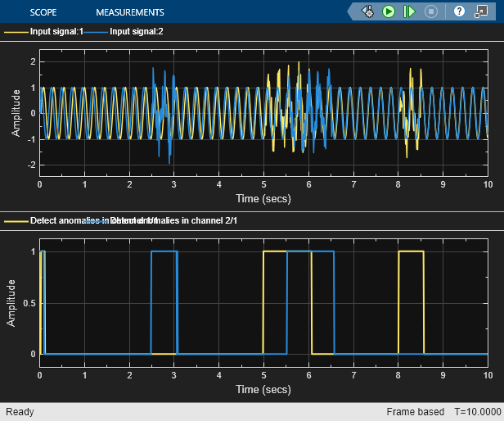The width and height of the screenshot is (504, 421).
Task: Click the Amplitude axis label of the lower plot
Action: tap(11, 303)
